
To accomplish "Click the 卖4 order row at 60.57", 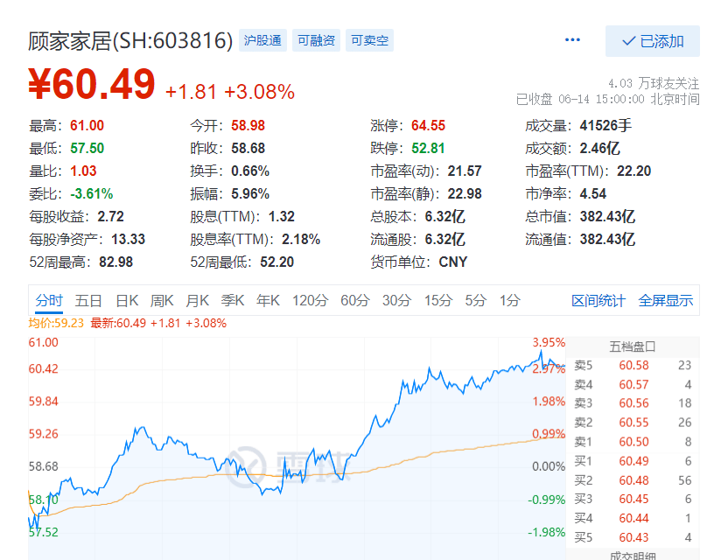I will point(633,384).
